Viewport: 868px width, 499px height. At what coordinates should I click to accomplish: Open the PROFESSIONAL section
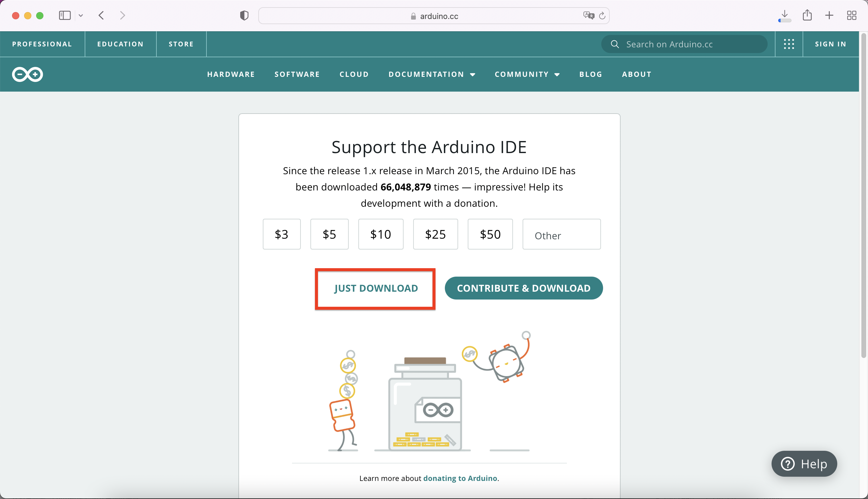click(x=42, y=44)
